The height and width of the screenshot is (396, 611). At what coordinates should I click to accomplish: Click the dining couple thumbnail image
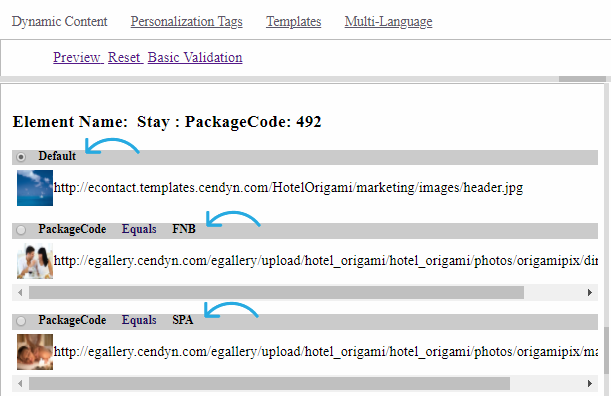[35, 261]
